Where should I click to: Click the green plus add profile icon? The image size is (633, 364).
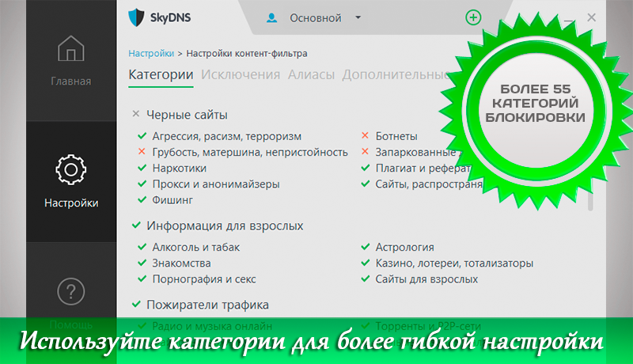pos(473,17)
